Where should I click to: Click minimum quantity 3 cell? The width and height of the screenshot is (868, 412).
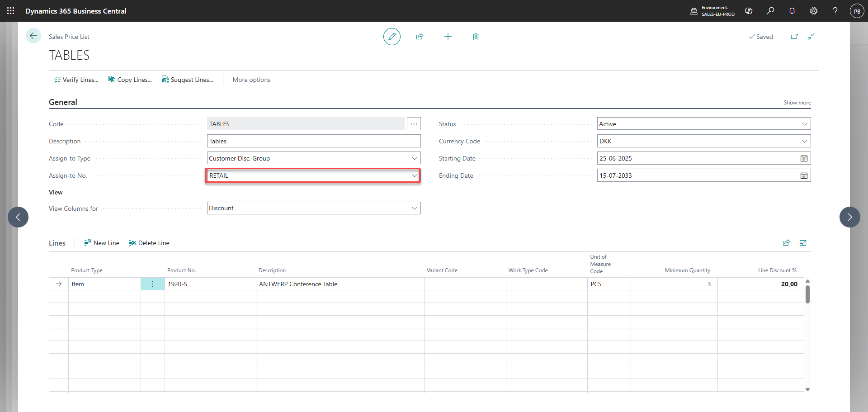pyautogui.click(x=674, y=284)
